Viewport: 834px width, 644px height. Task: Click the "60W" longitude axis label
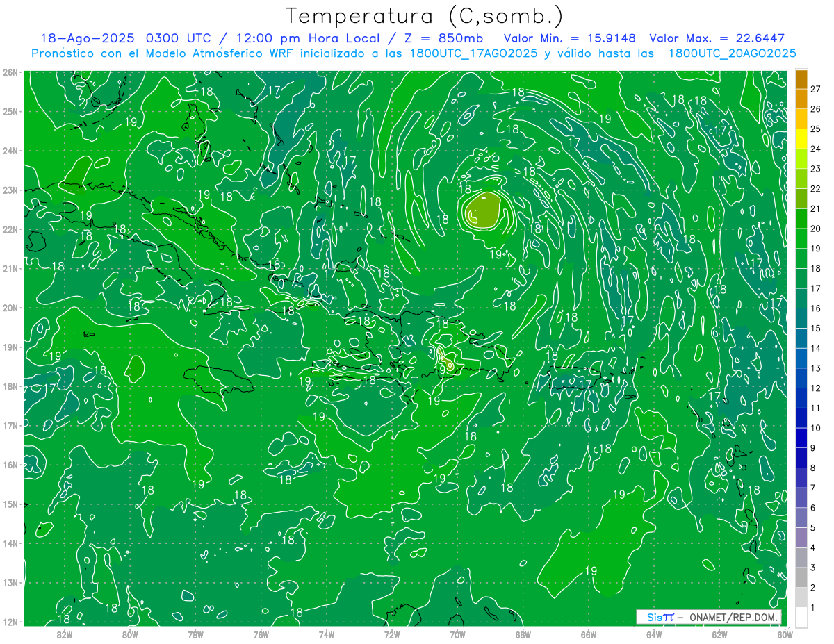(x=785, y=634)
